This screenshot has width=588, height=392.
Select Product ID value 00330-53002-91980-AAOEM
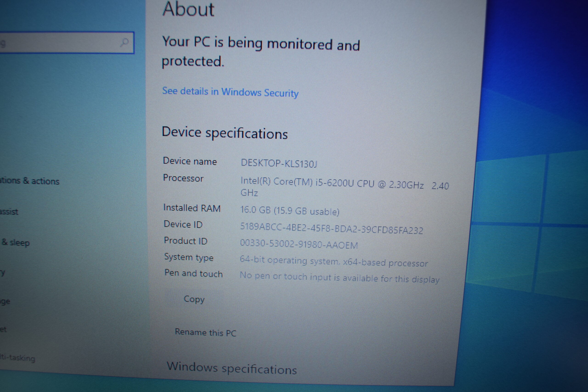pos(299,244)
